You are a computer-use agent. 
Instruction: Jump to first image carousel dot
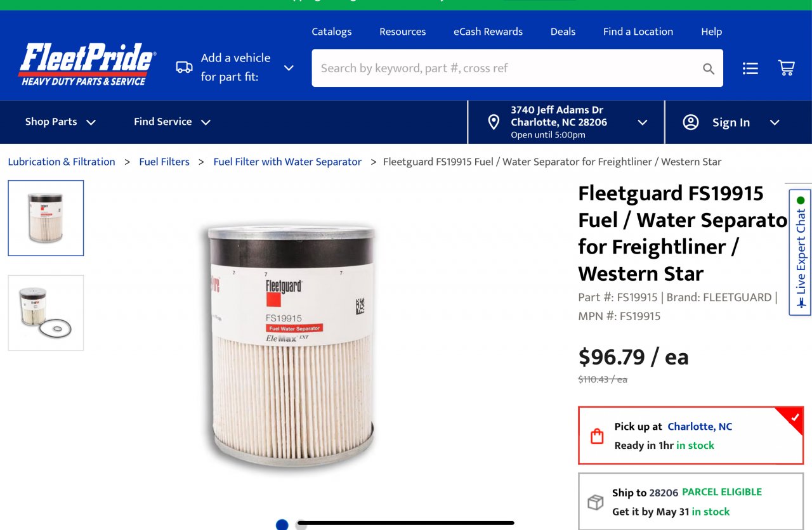[x=282, y=524]
